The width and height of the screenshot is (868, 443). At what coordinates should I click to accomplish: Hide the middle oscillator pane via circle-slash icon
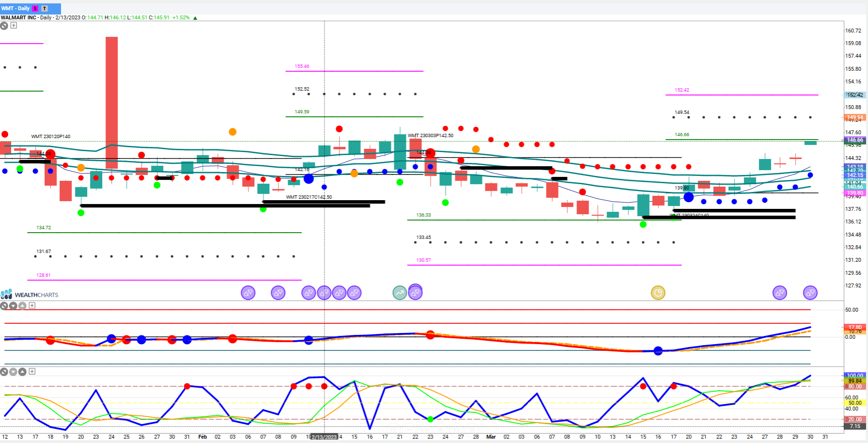point(4,305)
